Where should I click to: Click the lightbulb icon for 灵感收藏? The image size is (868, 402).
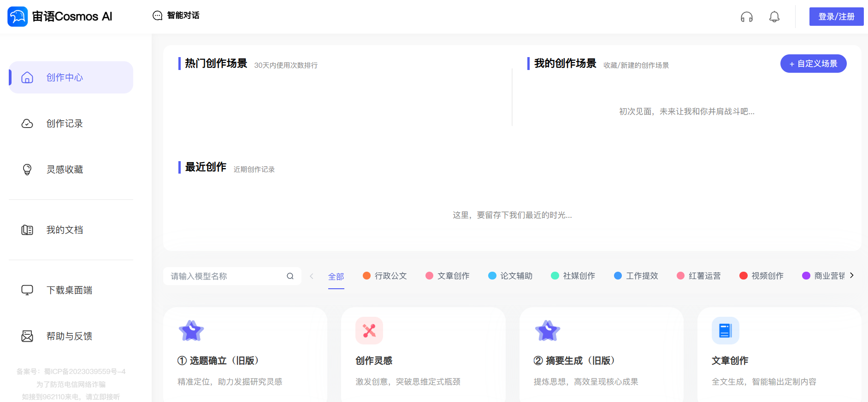tap(27, 169)
